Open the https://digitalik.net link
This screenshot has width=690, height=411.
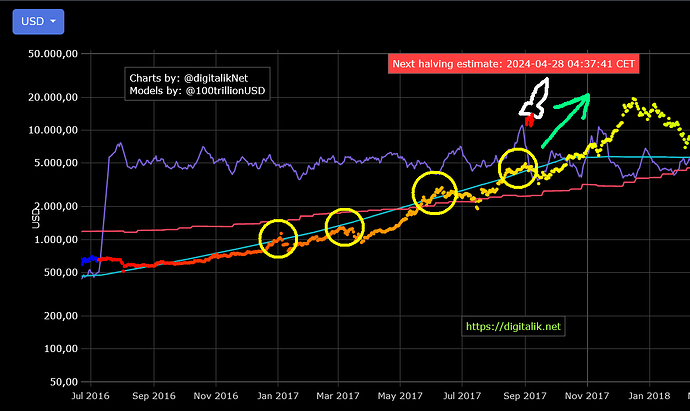click(x=515, y=326)
